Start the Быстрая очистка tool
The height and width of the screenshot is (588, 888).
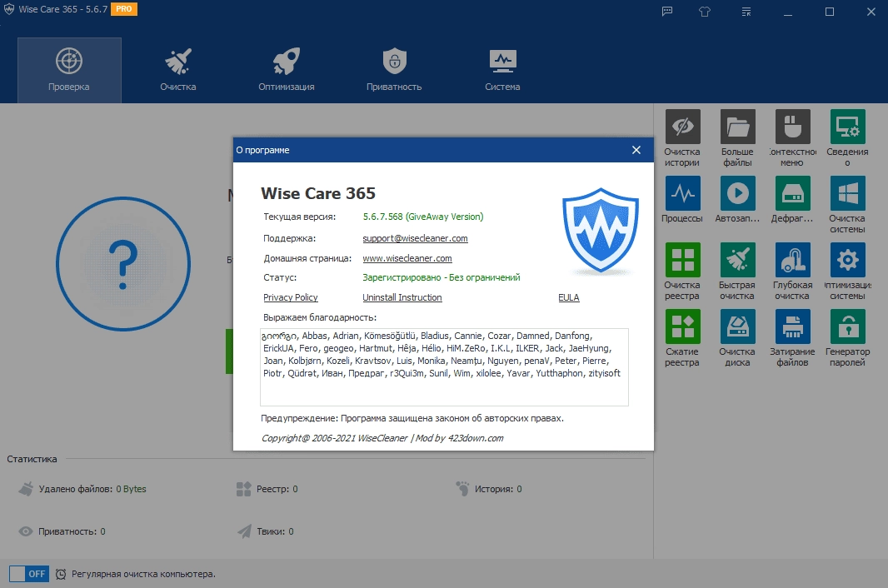pos(737,272)
